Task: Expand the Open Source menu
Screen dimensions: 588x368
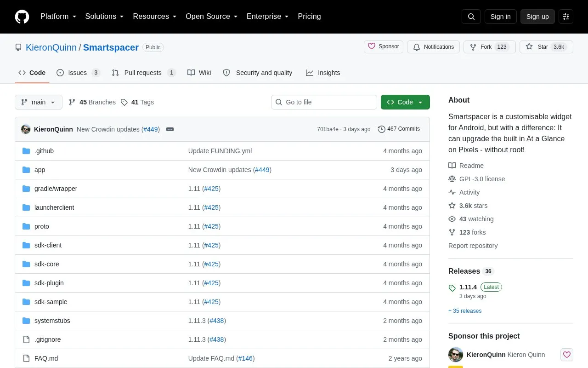Action: (x=212, y=17)
